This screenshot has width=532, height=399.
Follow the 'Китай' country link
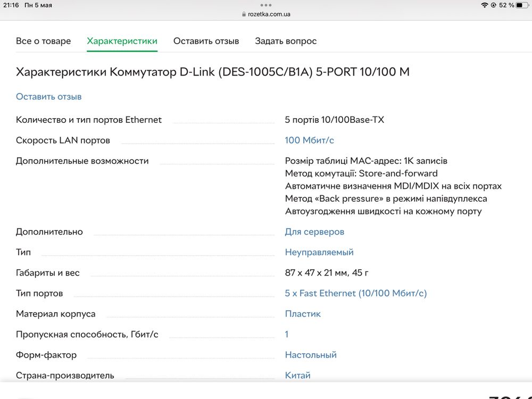[x=297, y=375]
